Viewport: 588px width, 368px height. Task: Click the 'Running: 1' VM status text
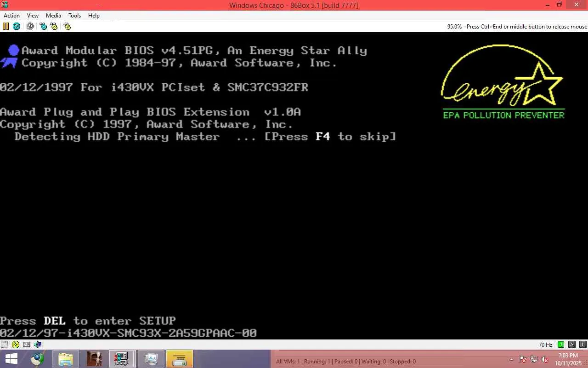click(317, 362)
